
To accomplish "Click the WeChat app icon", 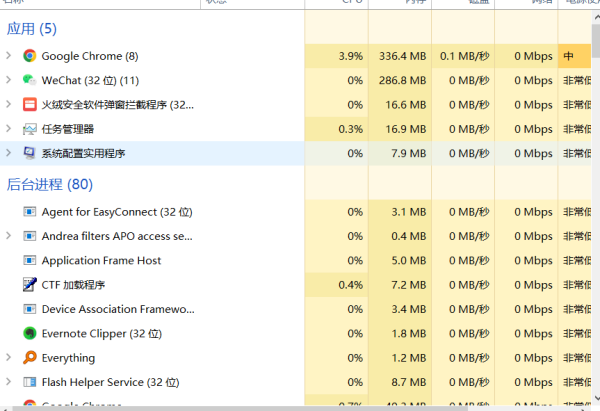I will pyautogui.click(x=29, y=80).
